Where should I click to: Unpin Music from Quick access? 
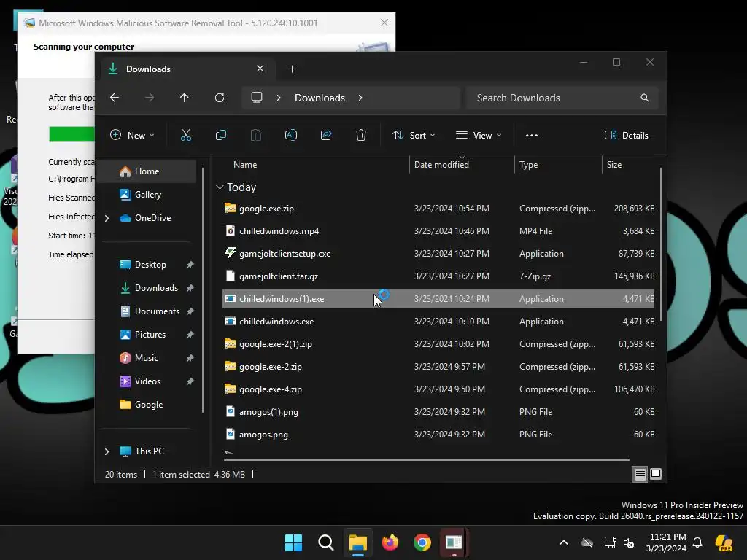click(x=190, y=358)
